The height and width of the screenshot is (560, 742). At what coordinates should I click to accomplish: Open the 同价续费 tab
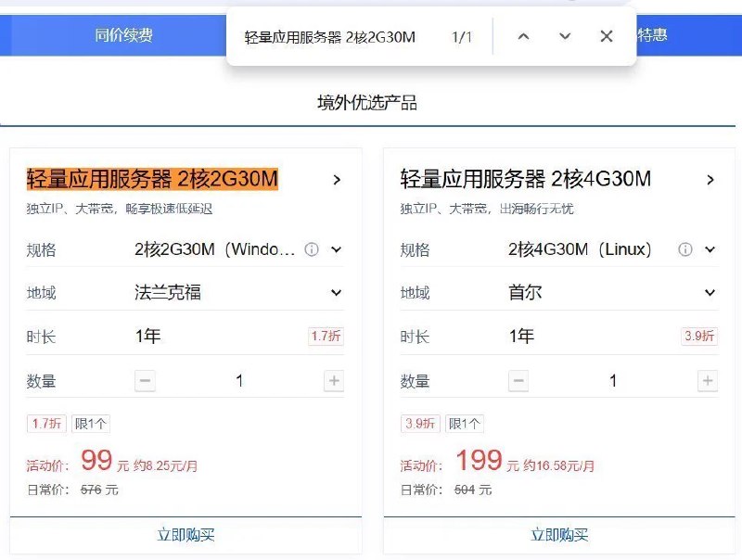(123, 35)
